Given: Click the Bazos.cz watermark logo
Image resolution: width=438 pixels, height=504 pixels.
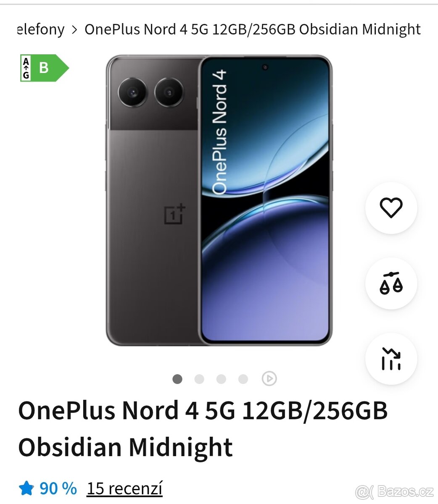Looking at the screenshot, I should coord(394,491).
